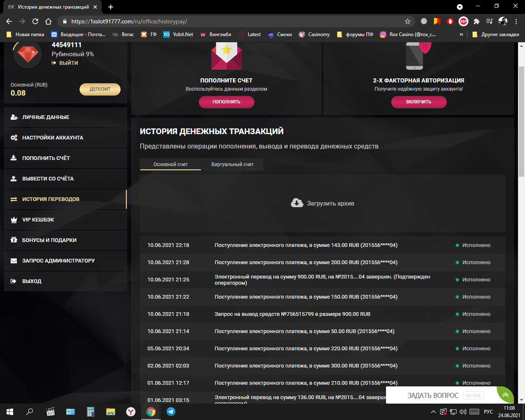Open a new browser tab
Viewport: 525px width, 420px height.
click(111, 7)
